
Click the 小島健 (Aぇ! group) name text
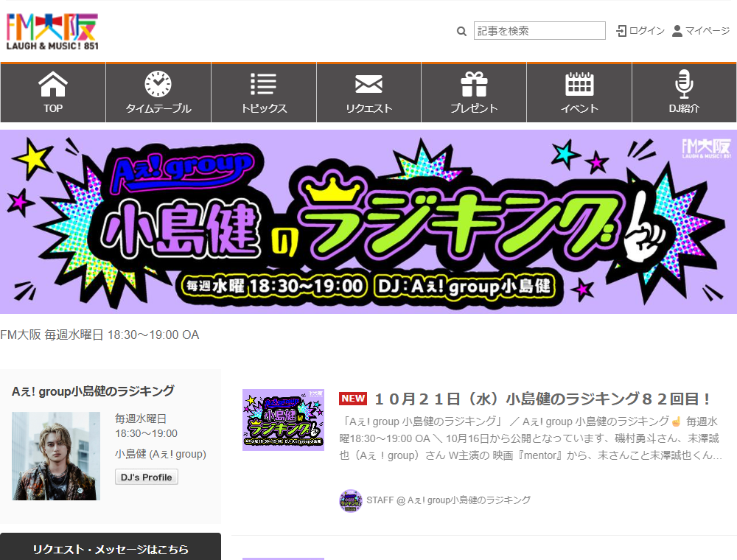coord(161,454)
